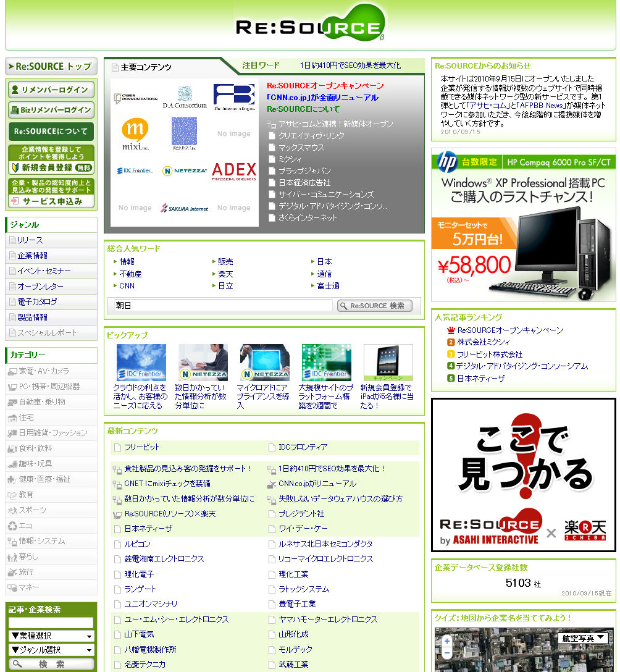
Task: Open the 業種選択 dropdown
Action: coord(51,636)
